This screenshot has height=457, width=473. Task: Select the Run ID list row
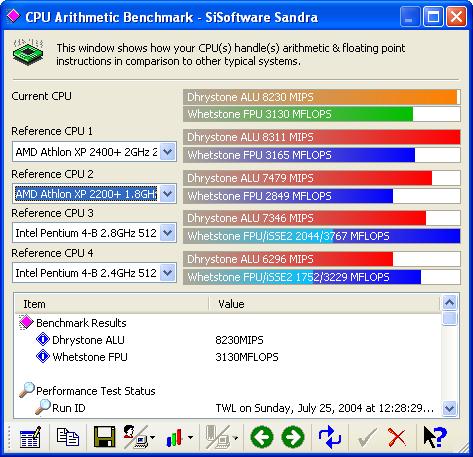point(228,408)
